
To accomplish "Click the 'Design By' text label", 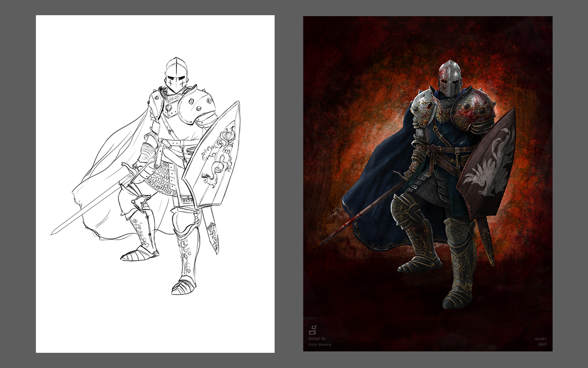I will pyautogui.click(x=317, y=339).
